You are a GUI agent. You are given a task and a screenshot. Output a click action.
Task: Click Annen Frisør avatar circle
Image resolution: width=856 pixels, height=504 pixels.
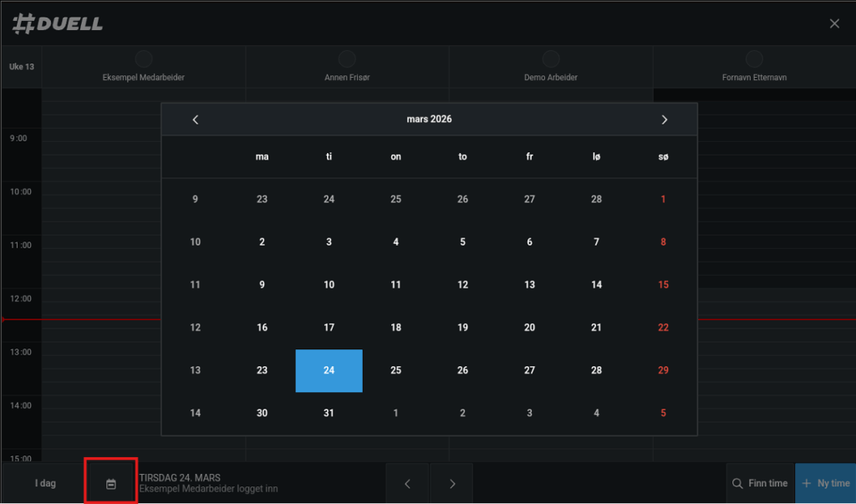tap(347, 59)
